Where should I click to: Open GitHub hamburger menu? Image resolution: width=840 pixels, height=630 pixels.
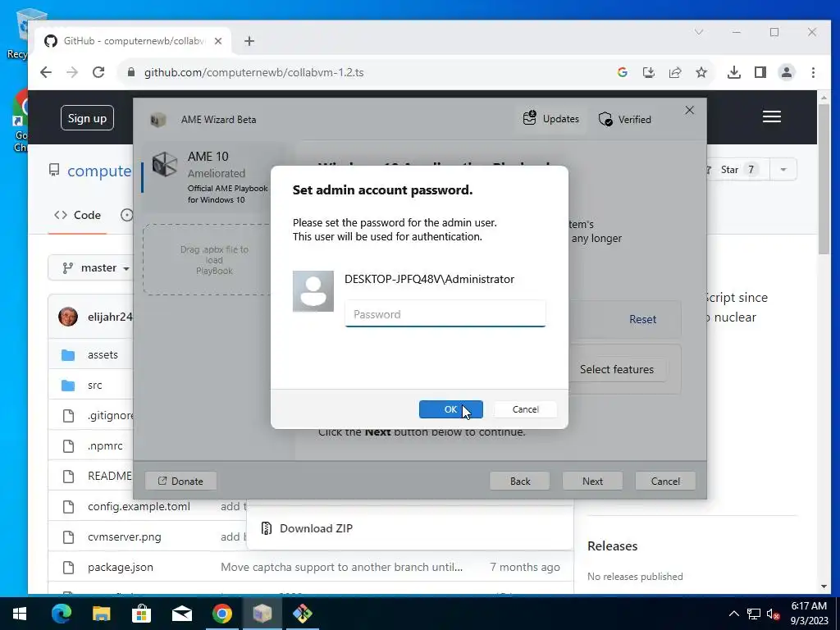pos(771,116)
